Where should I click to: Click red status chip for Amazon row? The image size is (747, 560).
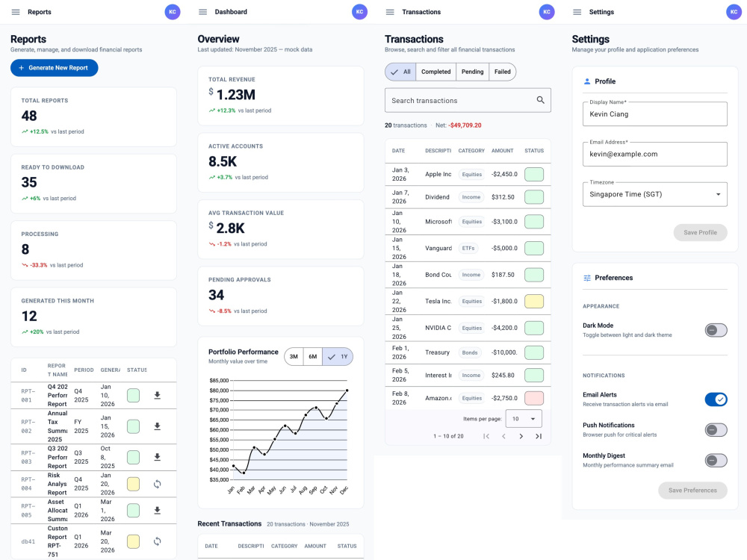pyautogui.click(x=534, y=398)
